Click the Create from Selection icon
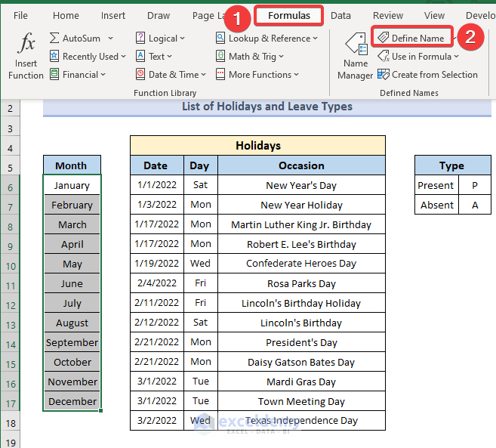This screenshot has height=448, width=496. point(383,74)
